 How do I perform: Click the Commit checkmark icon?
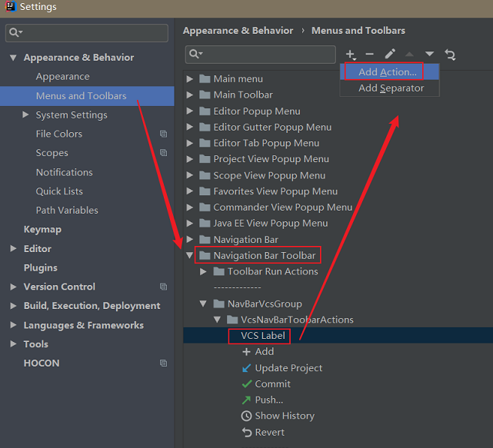pyautogui.click(x=246, y=384)
